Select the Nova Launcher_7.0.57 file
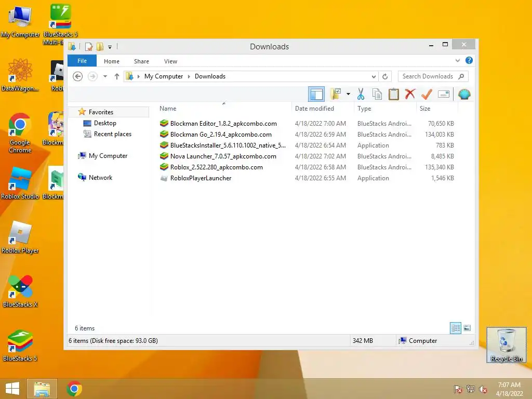The height and width of the screenshot is (399, 532). tap(223, 156)
